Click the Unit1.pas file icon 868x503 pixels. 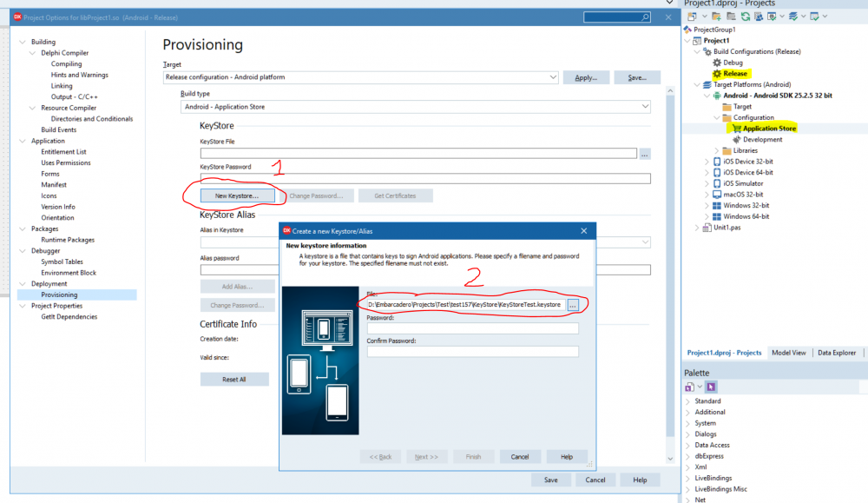(707, 228)
